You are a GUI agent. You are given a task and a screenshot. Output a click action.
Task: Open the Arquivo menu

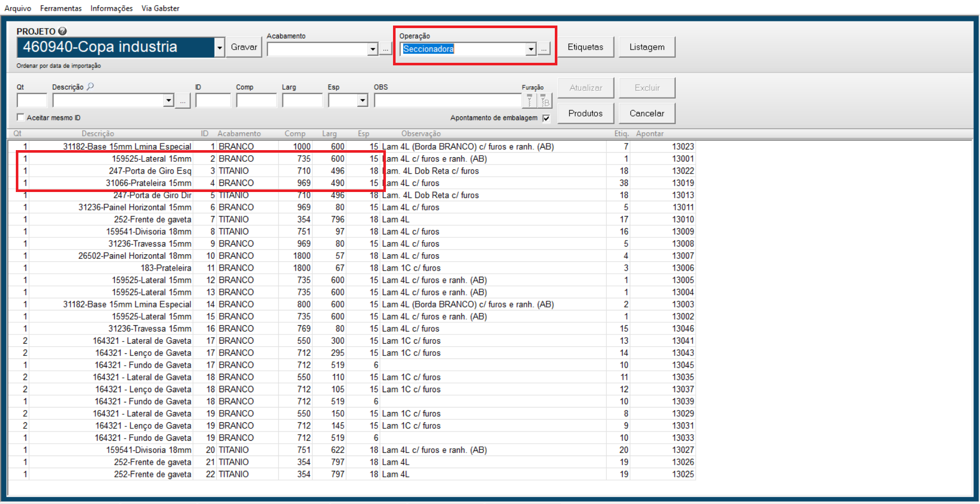coord(18,8)
